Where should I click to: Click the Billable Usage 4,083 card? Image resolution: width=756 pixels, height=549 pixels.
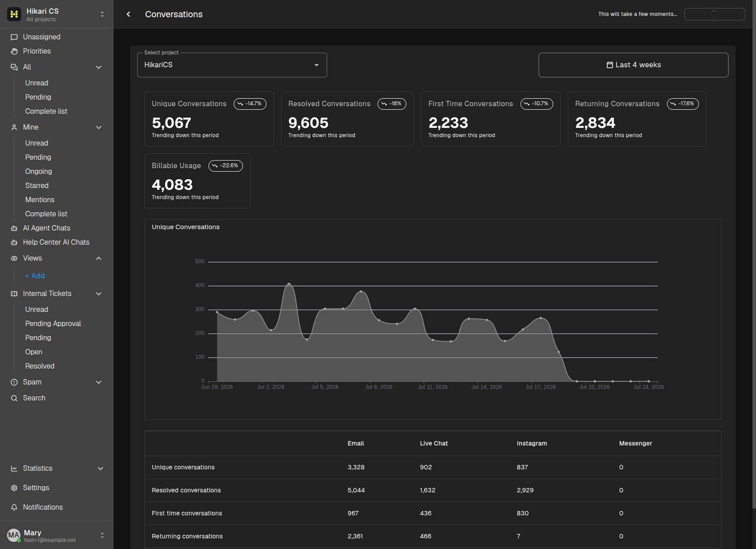(x=197, y=181)
